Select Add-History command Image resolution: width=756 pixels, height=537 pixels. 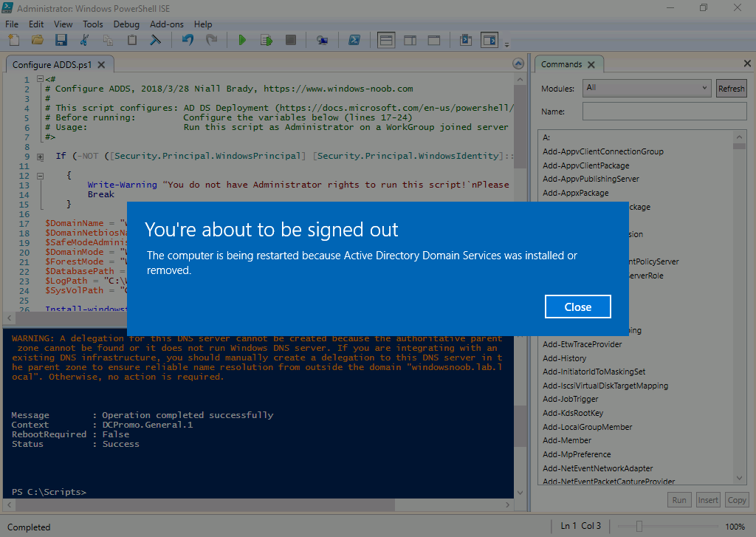564,358
